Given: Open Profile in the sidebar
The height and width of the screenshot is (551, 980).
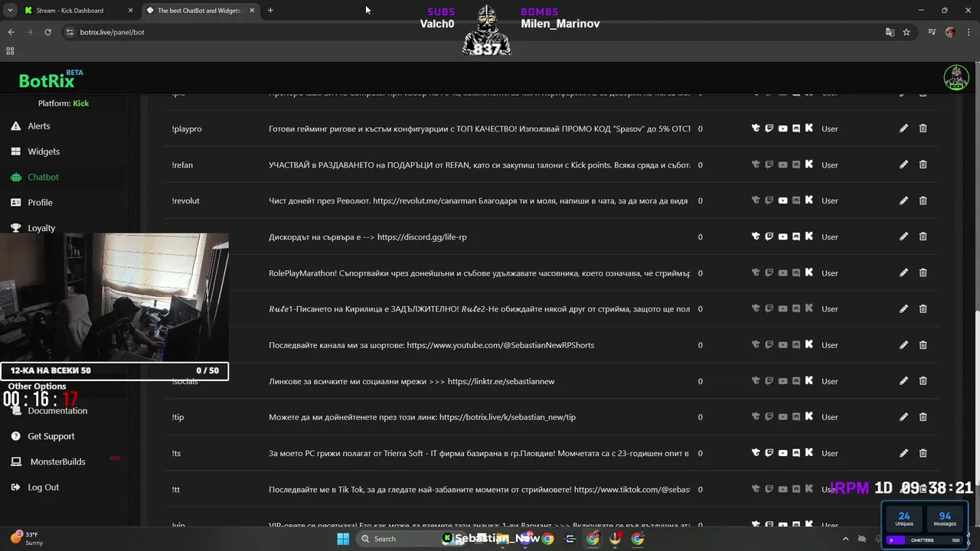Looking at the screenshot, I should click(40, 203).
